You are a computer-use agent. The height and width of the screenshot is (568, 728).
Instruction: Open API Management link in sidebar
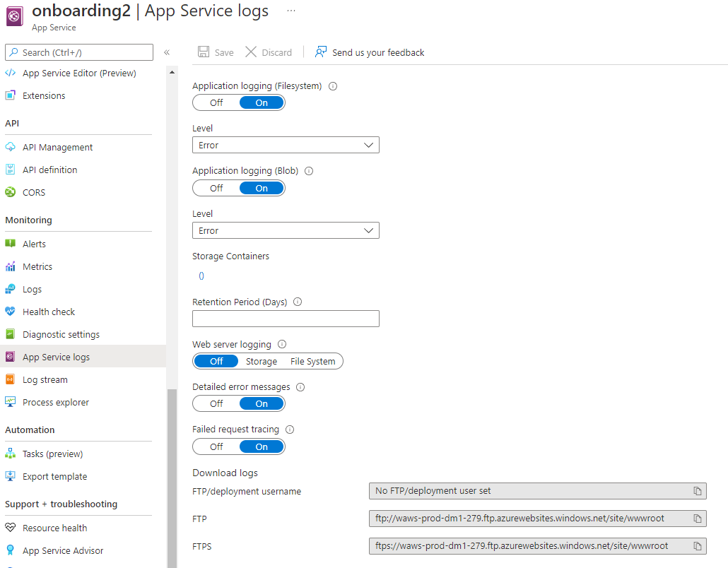pyautogui.click(x=57, y=147)
